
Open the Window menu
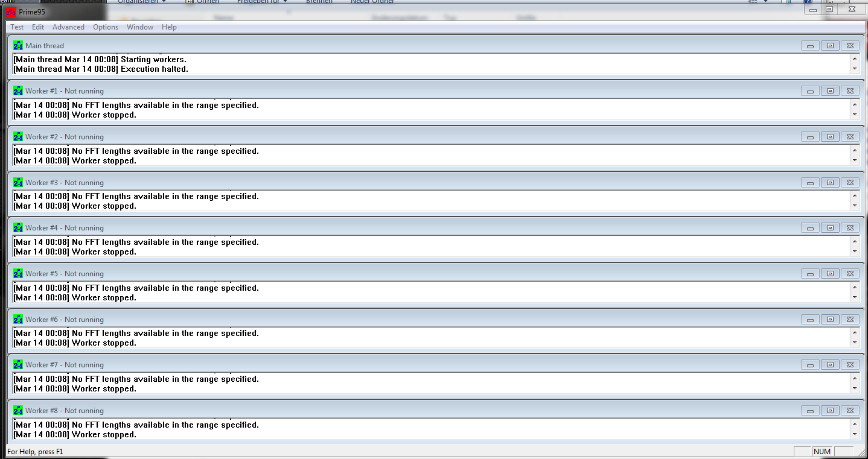pyautogui.click(x=140, y=27)
